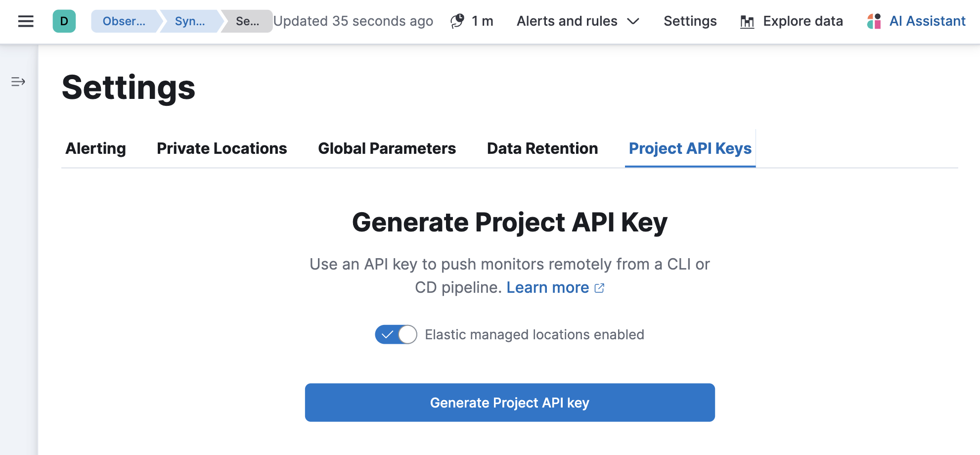Launch the Elastic AI Assistant
The image size is (980, 455).
(927, 21)
